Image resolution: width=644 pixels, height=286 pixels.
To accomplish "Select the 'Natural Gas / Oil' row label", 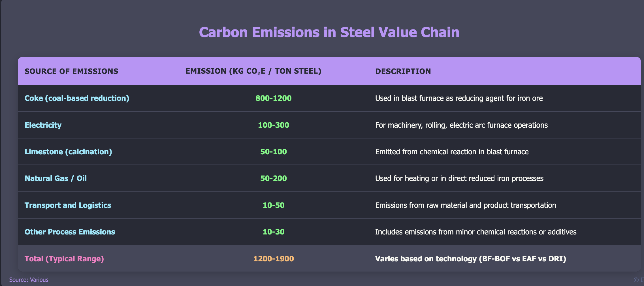I will pyautogui.click(x=56, y=178).
